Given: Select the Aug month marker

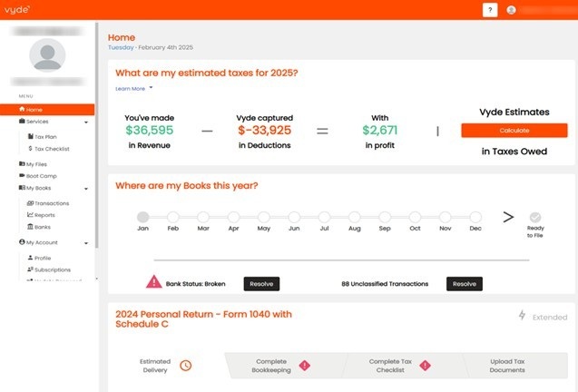Looking at the screenshot, I should [x=355, y=217].
